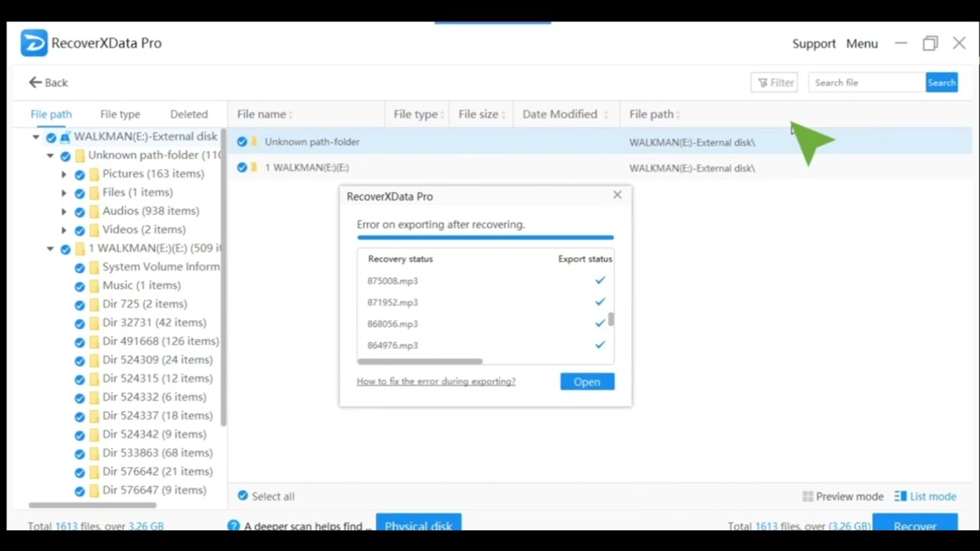Image resolution: width=980 pixels, height=551 pixels.
Task: Click the blue Search button
Action: click(x=942, y=83)
